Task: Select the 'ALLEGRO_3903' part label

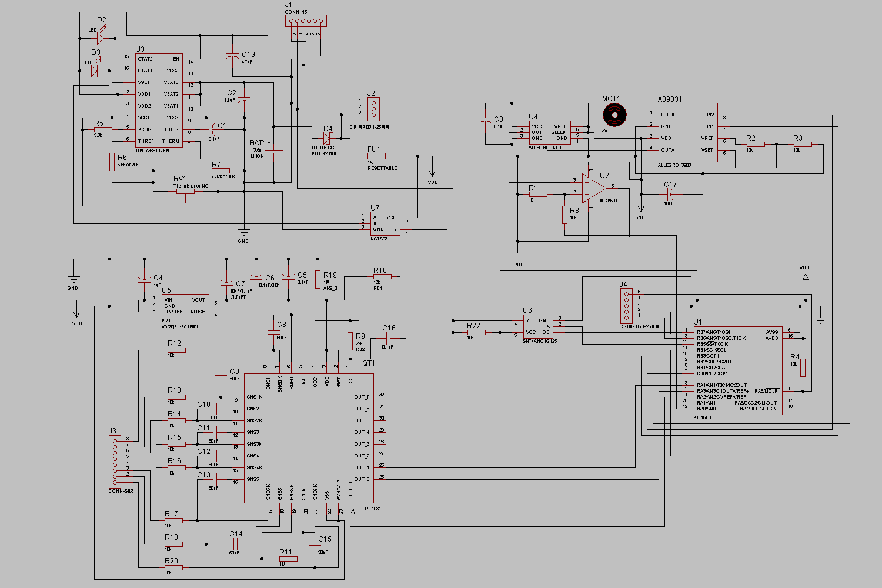Action: point(674,165)
